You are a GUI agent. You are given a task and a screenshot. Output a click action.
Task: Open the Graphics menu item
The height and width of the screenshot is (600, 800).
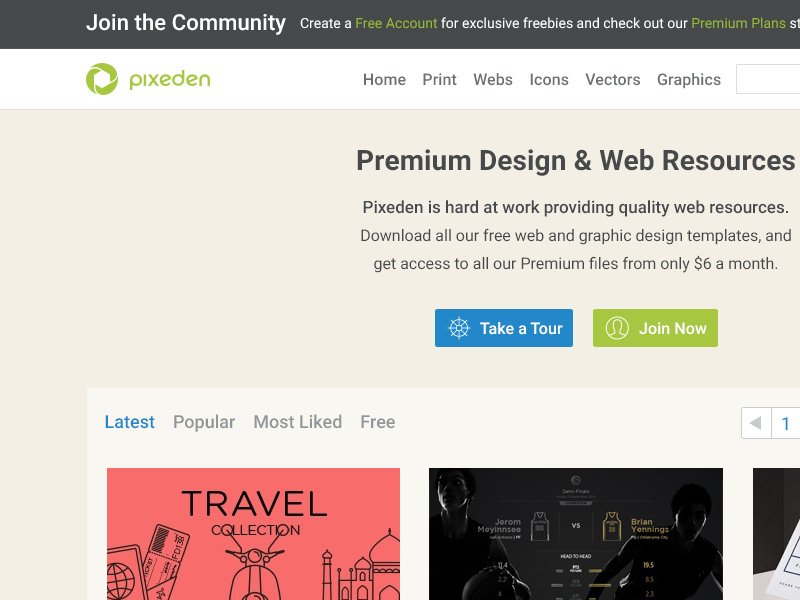click(689, 80)
